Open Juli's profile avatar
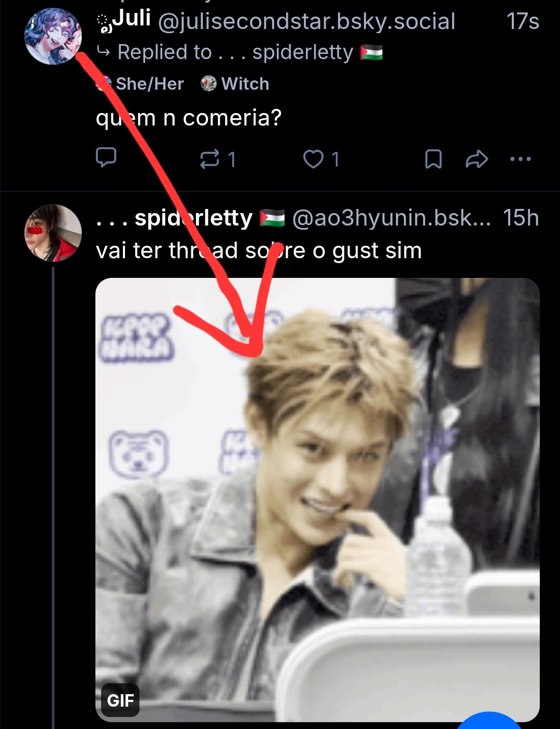Screen dimensions: 560x729 [53, 36]
